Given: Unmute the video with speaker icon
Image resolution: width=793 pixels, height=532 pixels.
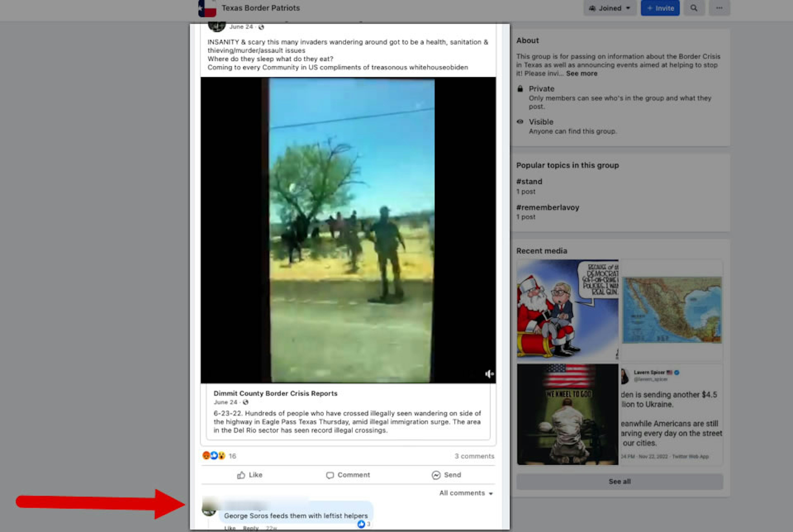Looking at the screenshot, I should [489, 374].
